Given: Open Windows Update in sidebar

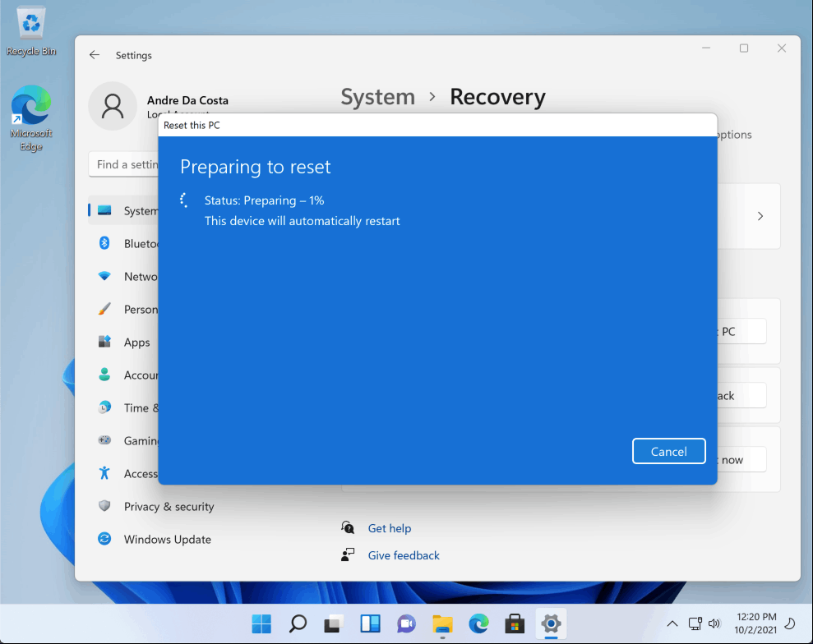Looking at the screenshot, I should (167, 540).
